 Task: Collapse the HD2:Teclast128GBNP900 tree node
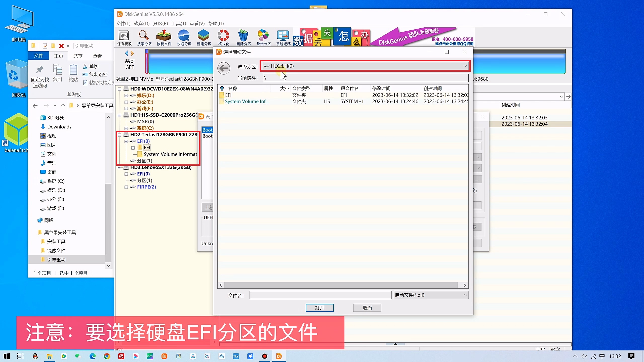coord(120,135)
